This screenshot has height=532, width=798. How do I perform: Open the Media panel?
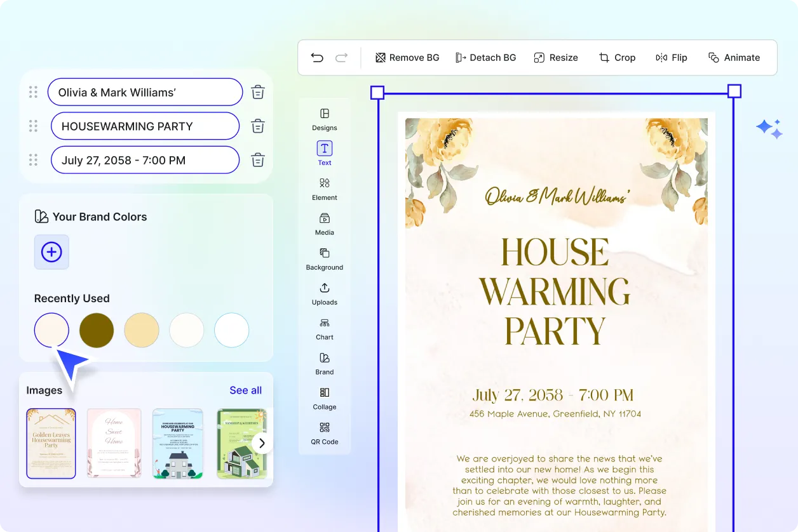[x=324, y=223]
